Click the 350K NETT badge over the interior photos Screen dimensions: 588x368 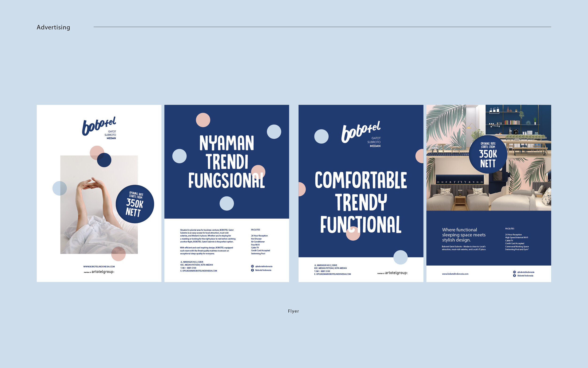click(488, 154)
